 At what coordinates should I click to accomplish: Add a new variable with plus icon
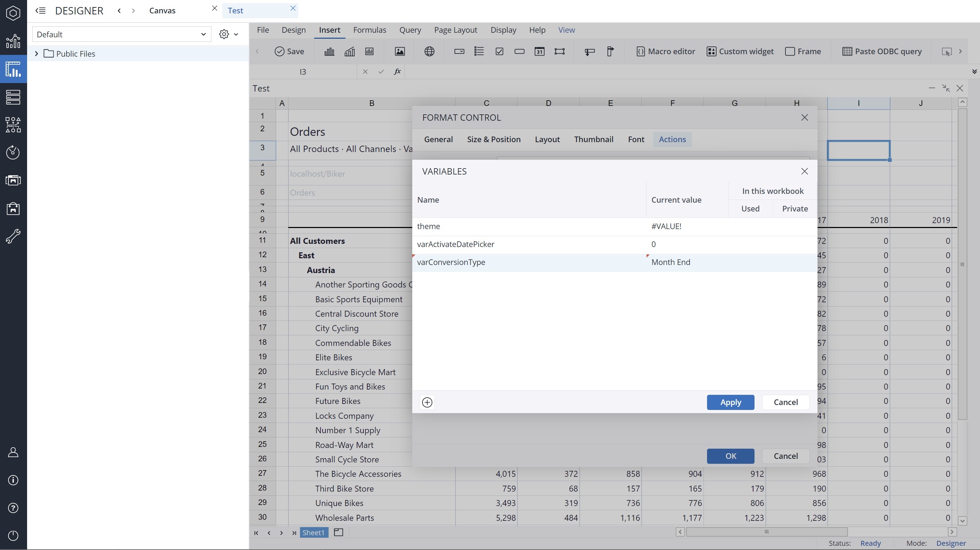coord(427,402)
